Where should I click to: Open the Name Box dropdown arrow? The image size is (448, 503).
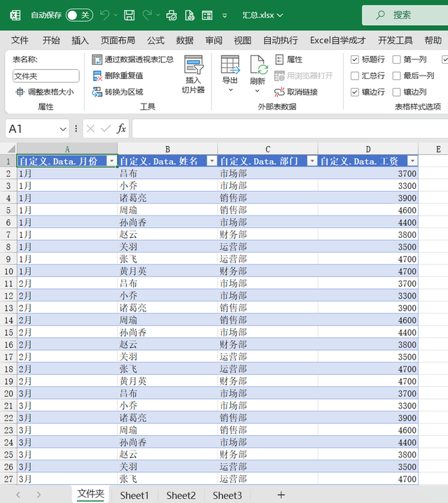(63, 129)
